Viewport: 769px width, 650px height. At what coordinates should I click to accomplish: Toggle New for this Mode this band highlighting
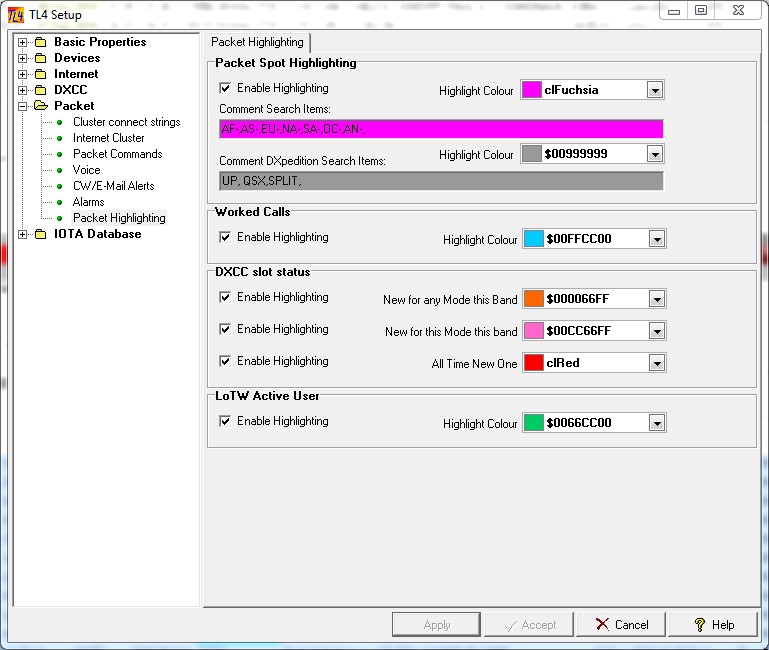pyautogui.click(x=225, y=329)
